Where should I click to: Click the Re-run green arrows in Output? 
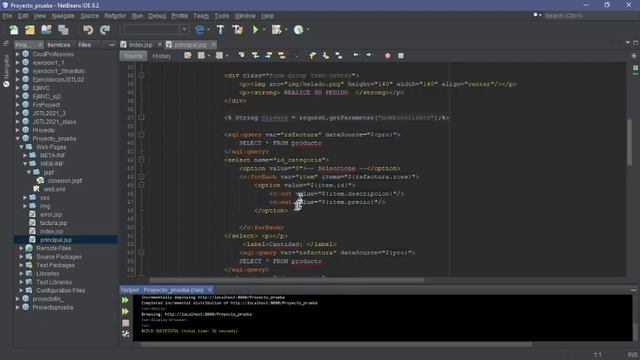click(x=125, y=300)
